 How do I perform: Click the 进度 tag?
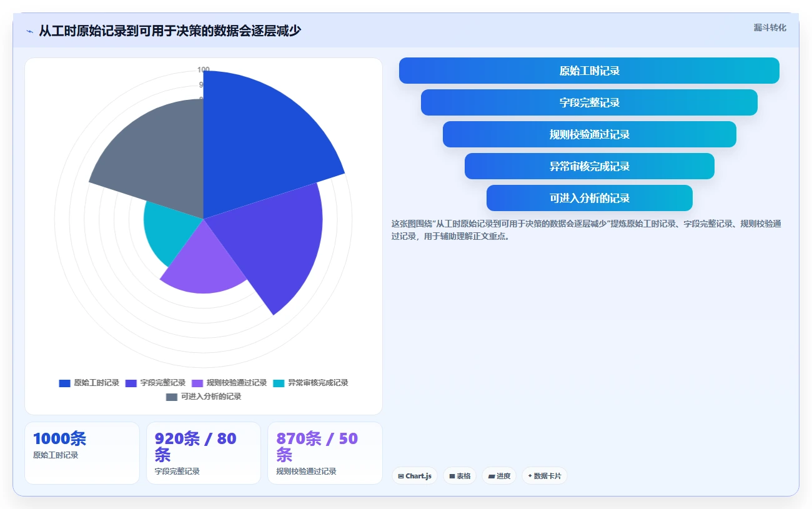tap(499, 476)
